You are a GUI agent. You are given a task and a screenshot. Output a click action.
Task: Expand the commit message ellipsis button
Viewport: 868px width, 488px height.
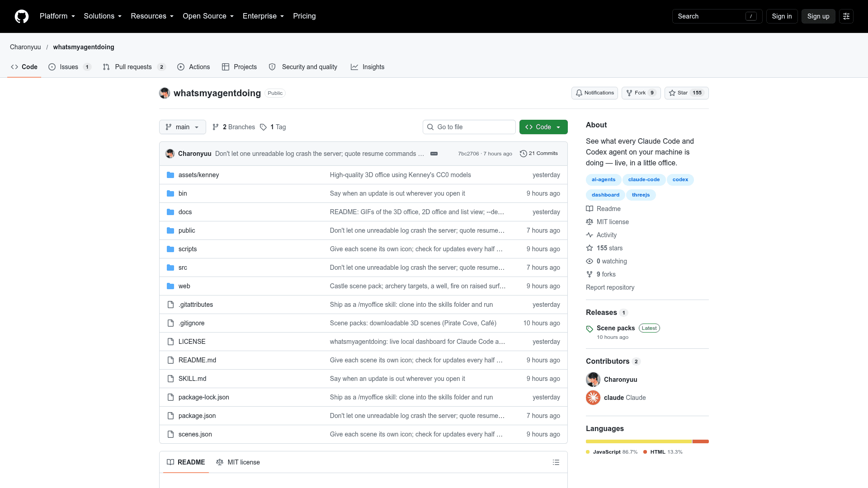coord(434,154)
